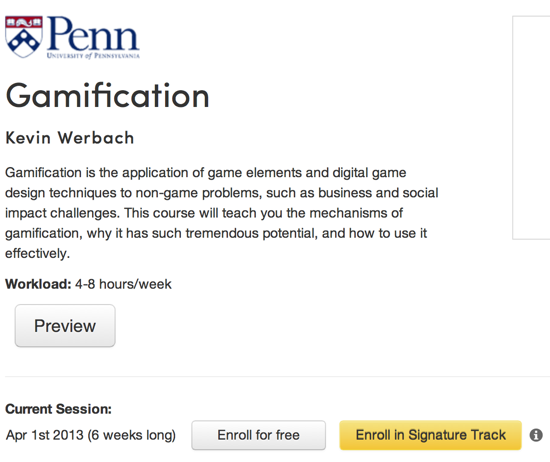This screenshot has width=550, height=462.
Task: Click Enroll for free button
Action: pyautogui.click(x=259, y=435)
